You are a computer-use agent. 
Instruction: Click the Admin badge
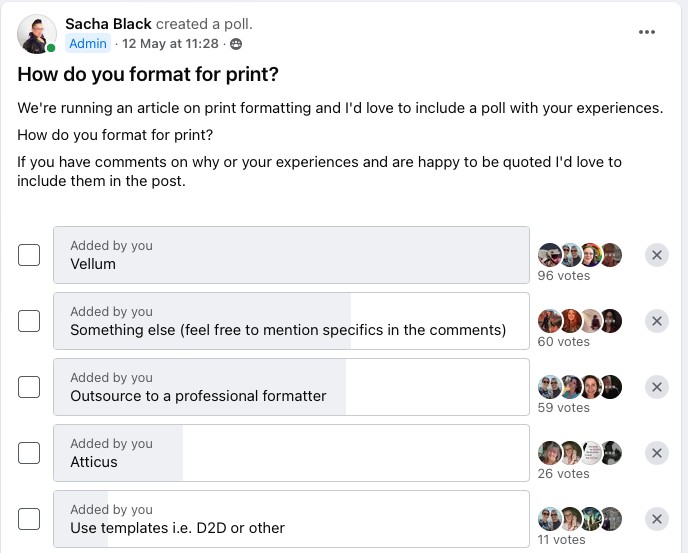(x=88, y=44)
